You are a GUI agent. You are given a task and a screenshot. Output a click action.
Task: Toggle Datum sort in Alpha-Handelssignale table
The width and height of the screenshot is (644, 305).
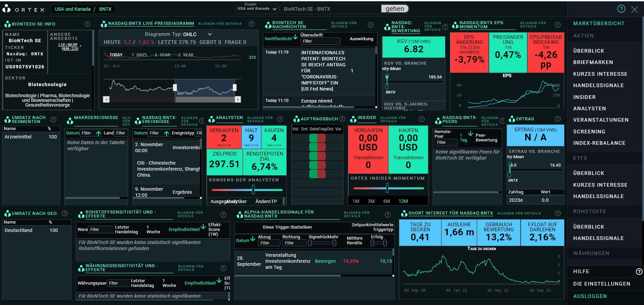pos(253,239)
